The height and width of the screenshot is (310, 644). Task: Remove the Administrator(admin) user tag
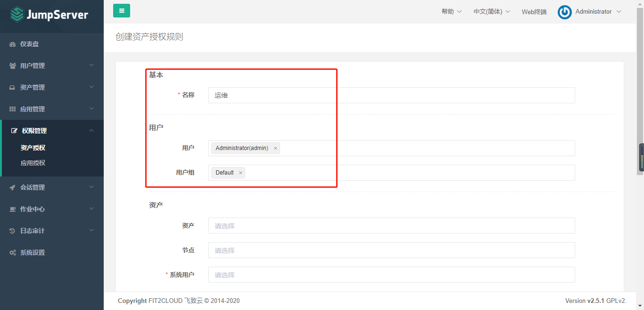[x=275, y=148]
